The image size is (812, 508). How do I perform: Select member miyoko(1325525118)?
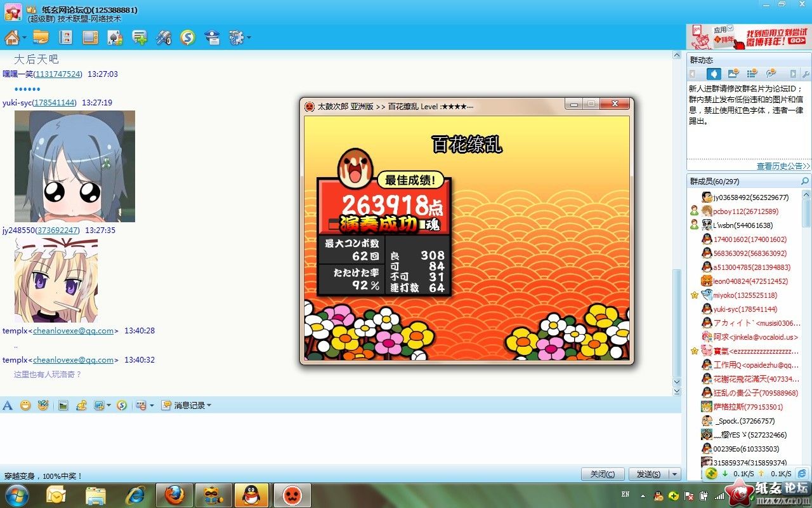(x=744, y=295)
